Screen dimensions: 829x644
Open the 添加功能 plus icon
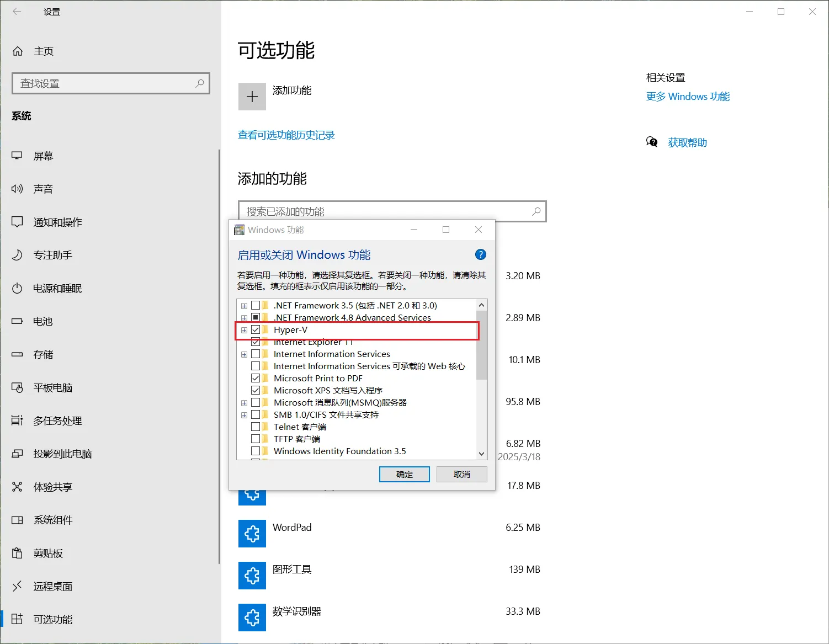point(252,96)
